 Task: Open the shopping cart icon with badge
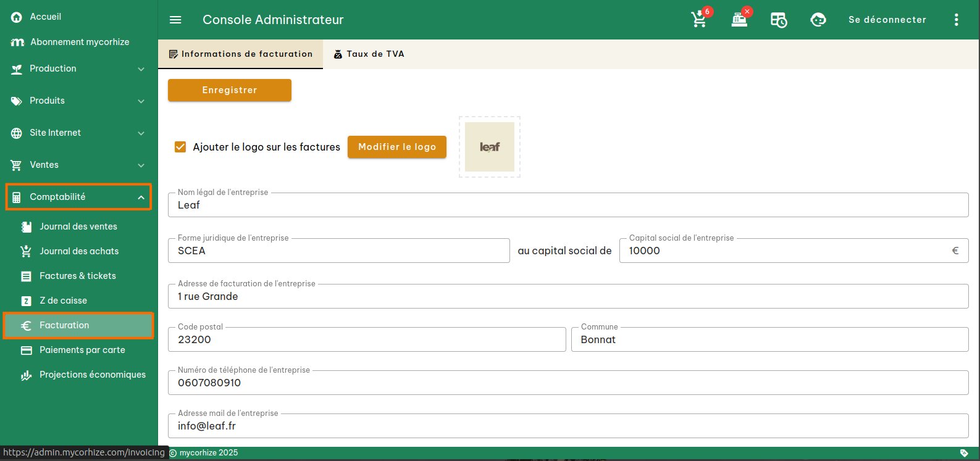point(699,20)
